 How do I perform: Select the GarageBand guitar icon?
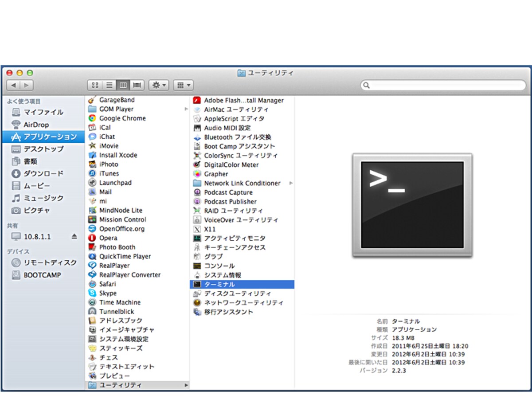92,100
